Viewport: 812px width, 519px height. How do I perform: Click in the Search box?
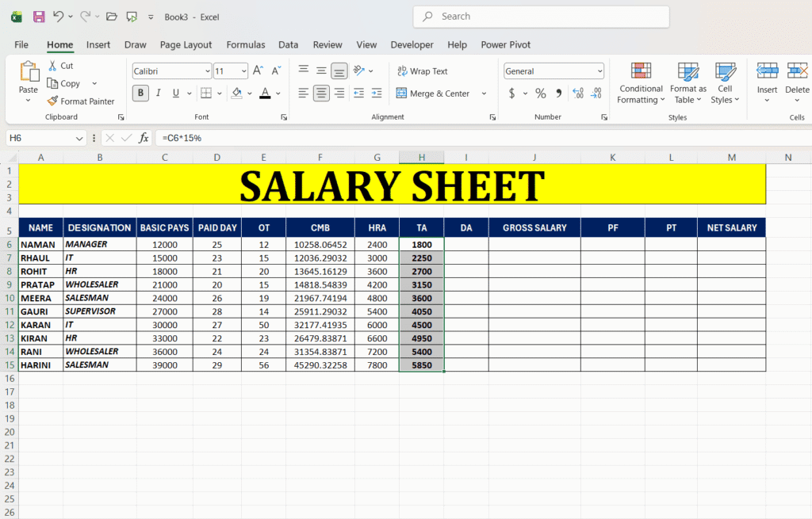541,17
